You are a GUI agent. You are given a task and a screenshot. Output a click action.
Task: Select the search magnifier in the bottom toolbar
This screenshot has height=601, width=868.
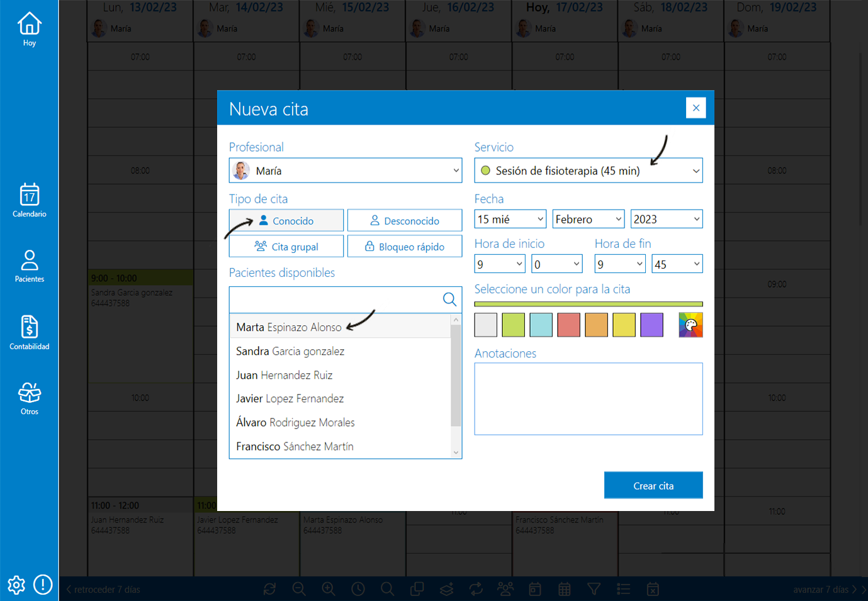click(x=387, y=589)
